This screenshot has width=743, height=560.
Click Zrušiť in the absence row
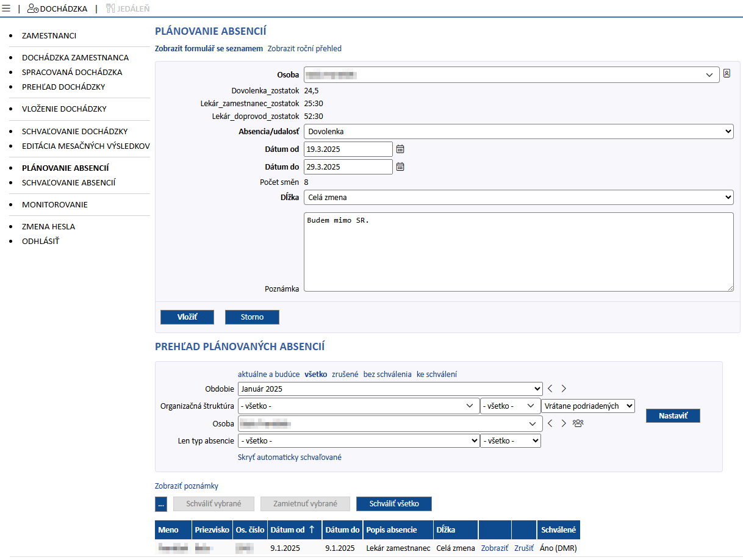tap(524, 548)
